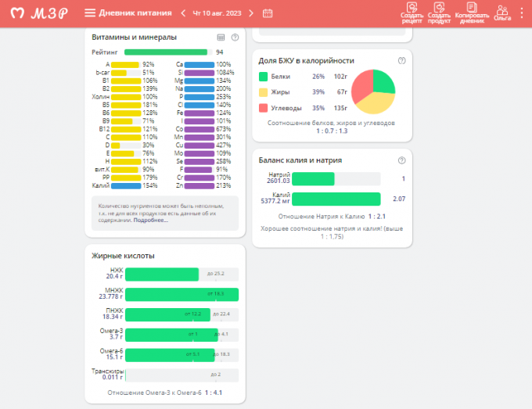The height and width of the screenshot is (409, 532).
Task: Go to the next day arrow
Action: [250, 13]
